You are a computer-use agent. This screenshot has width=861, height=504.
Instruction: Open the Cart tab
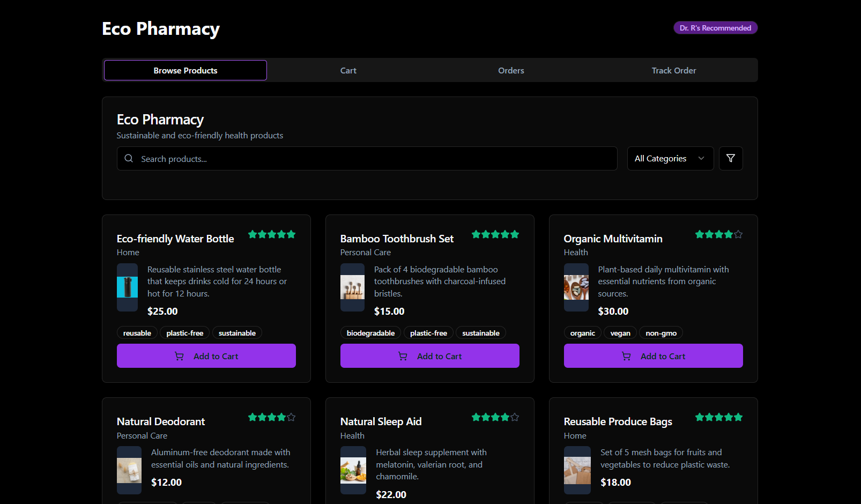coord(348,70)
